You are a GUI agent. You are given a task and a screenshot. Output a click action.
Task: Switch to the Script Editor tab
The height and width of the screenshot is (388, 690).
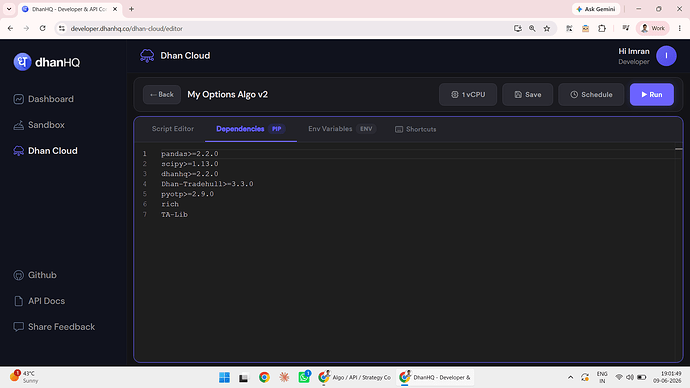[x=172, y=129]
